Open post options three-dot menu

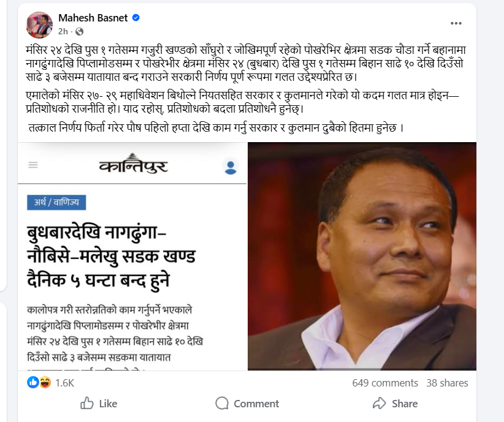coord(456,23)
